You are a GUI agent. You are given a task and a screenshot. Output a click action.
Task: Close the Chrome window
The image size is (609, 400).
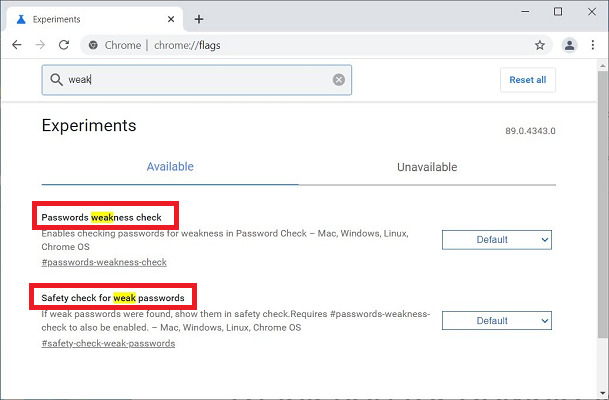592,12
